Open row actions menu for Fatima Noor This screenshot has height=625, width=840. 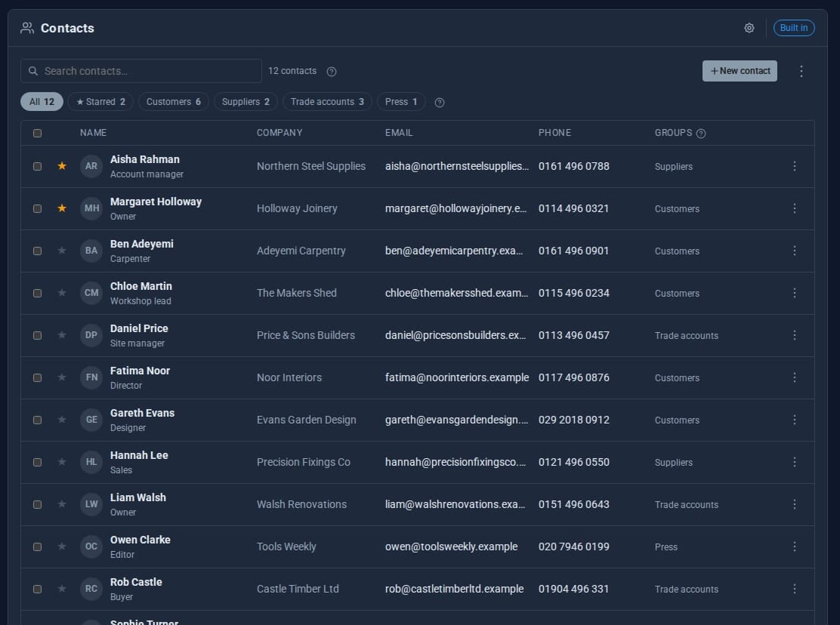point(795,377)
